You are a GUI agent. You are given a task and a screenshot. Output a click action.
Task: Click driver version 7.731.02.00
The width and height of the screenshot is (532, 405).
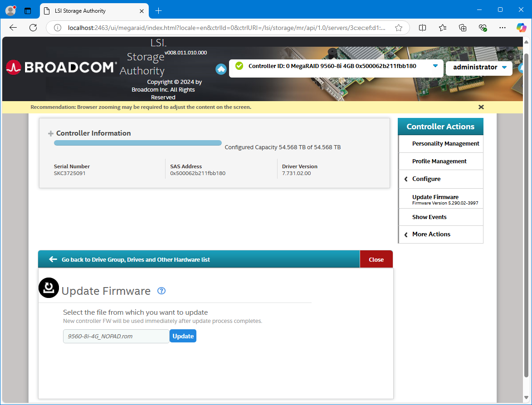pos(296,173)
